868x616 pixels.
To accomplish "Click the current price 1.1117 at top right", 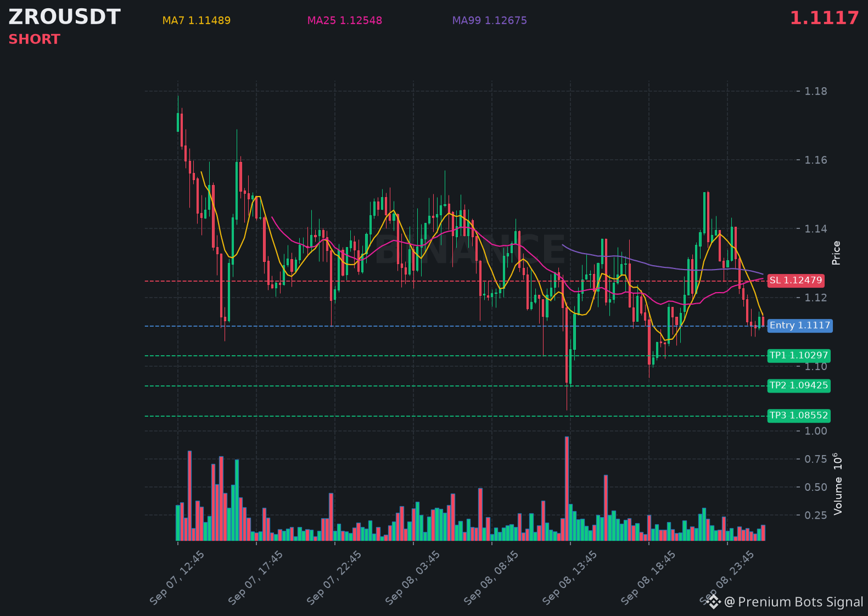I will [x=824, y=18].
